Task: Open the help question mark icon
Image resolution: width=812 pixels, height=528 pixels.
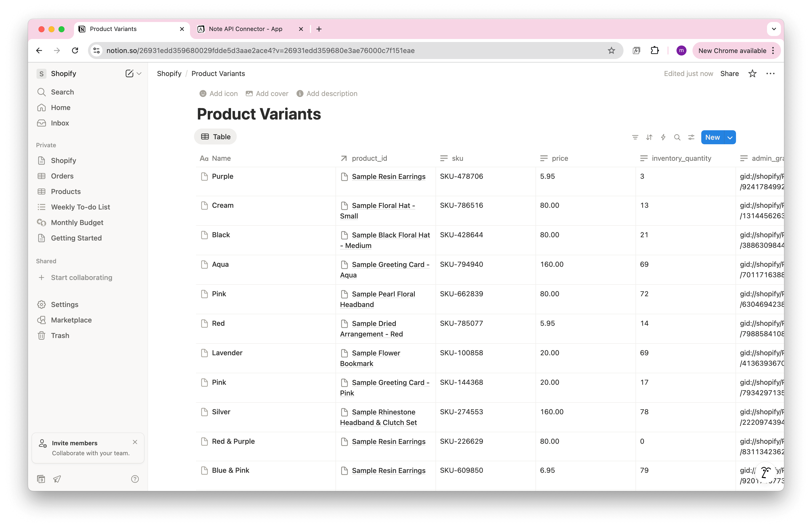Action: [x=135, y=479]
